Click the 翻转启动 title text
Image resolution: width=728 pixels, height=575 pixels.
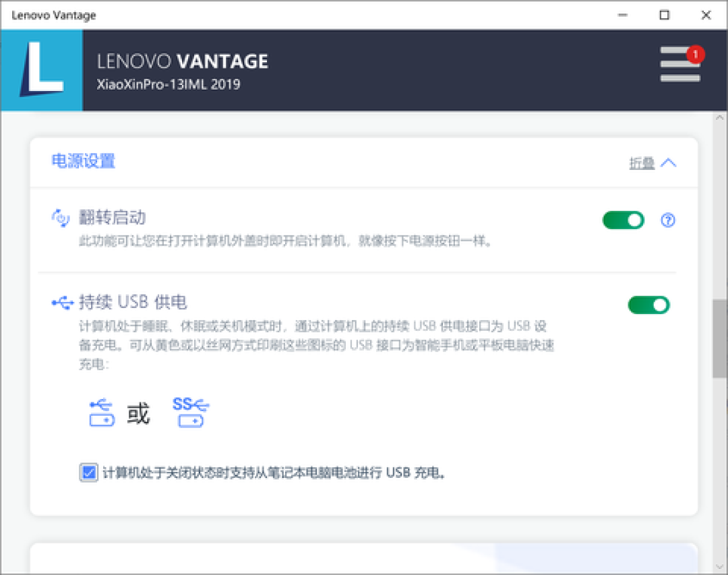tap(113, 217)
